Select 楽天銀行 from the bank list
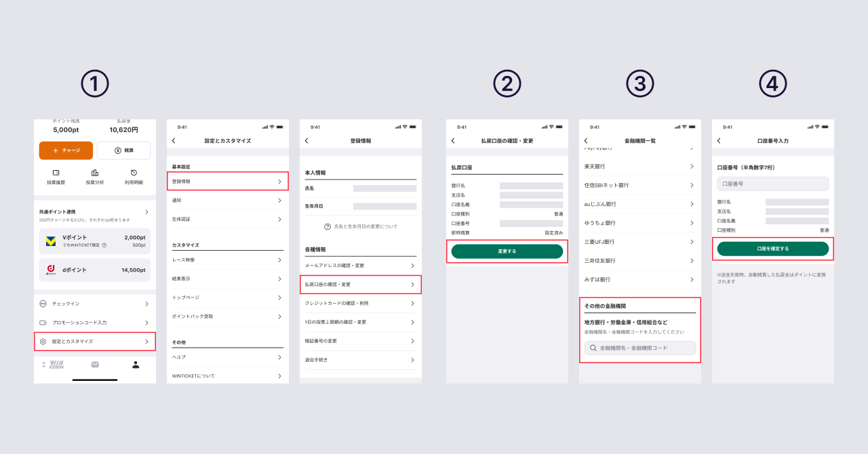The image size is (868, 454). 639,166
